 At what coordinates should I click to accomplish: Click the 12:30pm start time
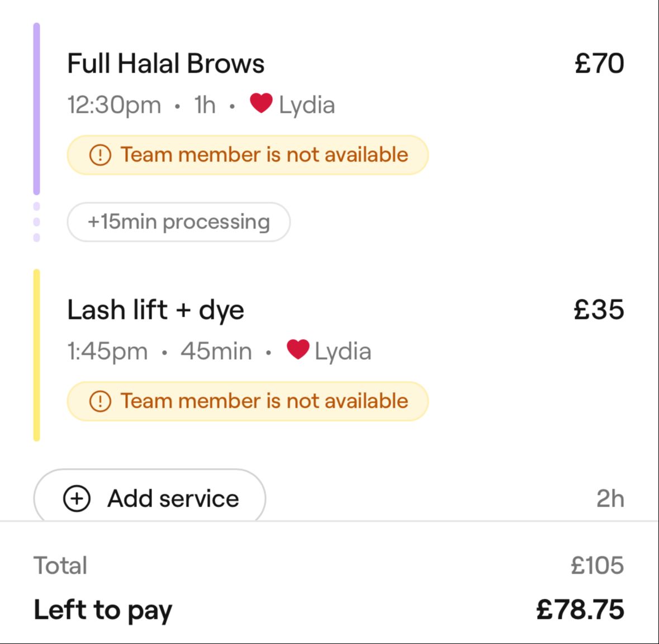click(114, 105)
